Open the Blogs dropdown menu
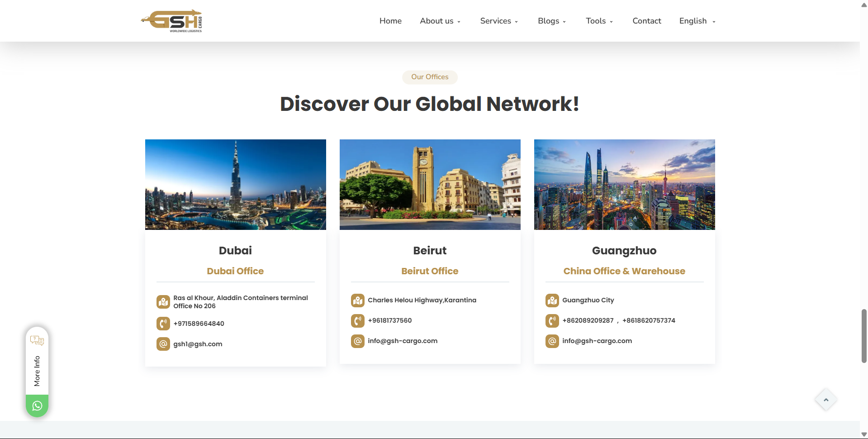 (x=552, y=21)
